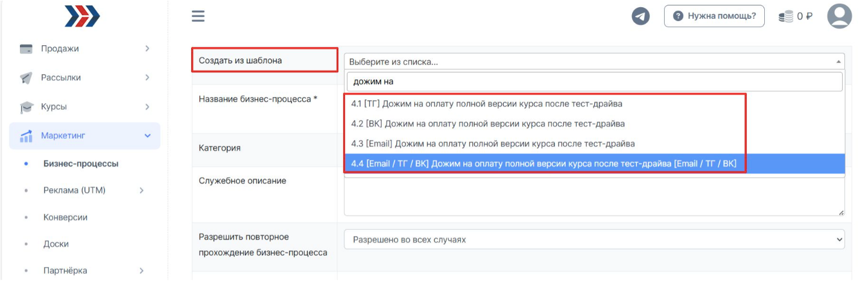Click the hamburger menu icon
The image size is (868, 304).
198,16
